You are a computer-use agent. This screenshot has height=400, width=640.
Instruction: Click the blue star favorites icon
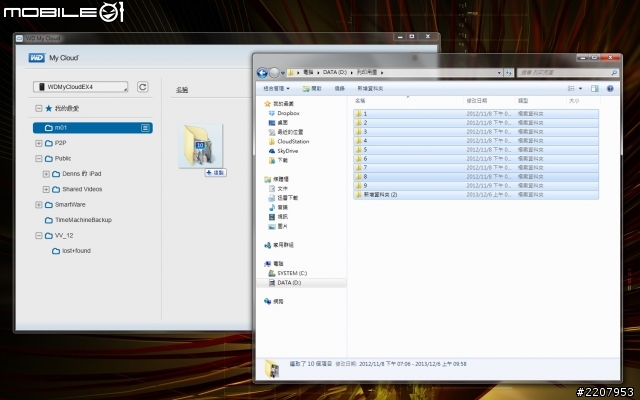(x=49, y=108)
